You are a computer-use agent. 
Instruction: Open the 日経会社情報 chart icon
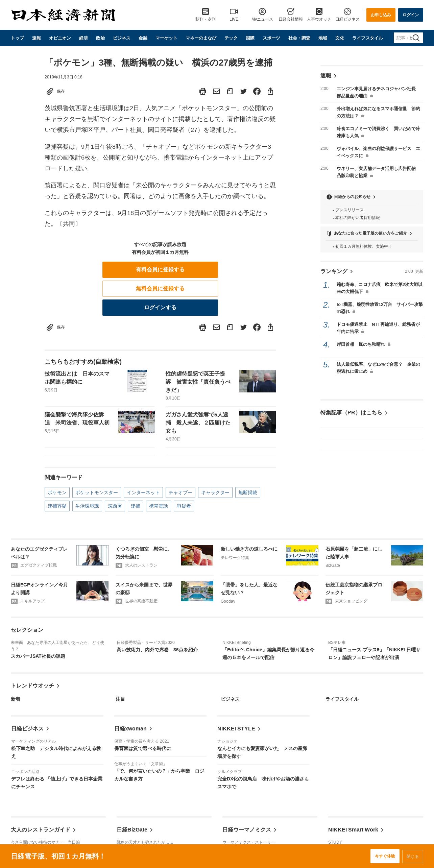click(x=290, y=11)
